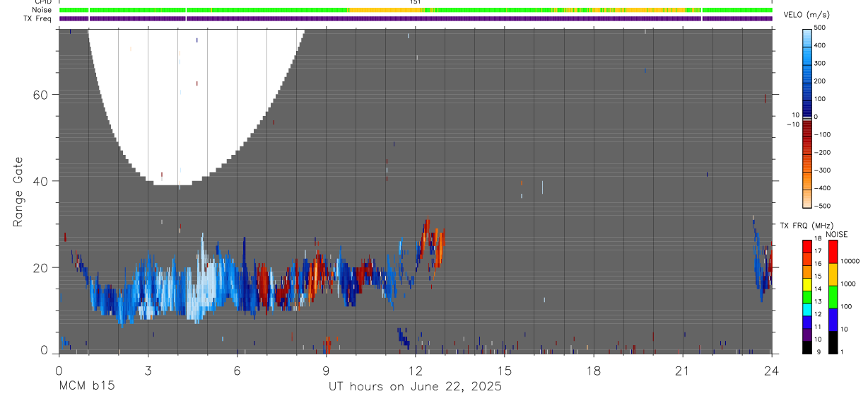Viewport: 868px width, 401px height.
Task: Click the 21 hour label on time axis
Action: (682, 371)
